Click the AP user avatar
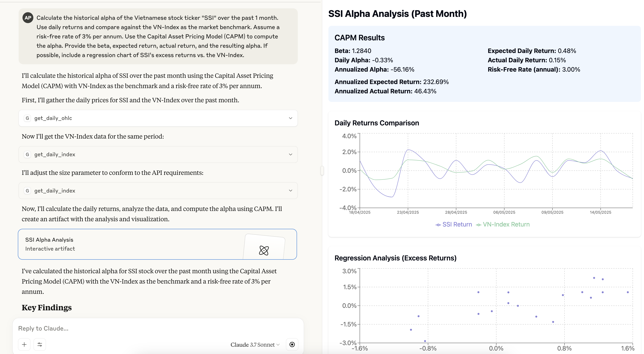Image resolution: width=644 pixels, height=354 pixels. (x=28, y=18)
